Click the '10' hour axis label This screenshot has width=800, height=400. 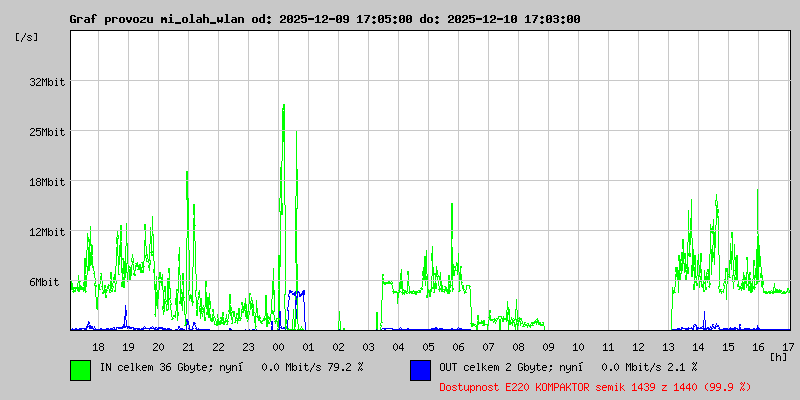tap(578, 347)
